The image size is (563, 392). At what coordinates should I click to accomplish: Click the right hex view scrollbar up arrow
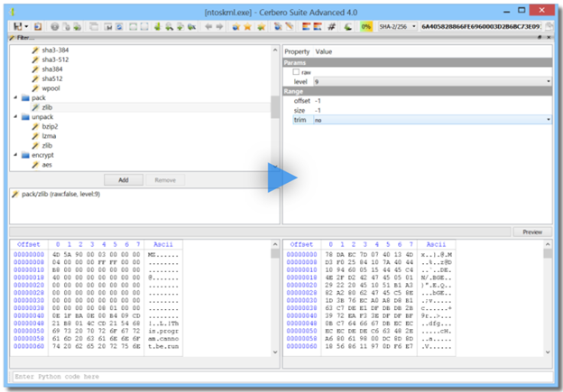point(548,244)
